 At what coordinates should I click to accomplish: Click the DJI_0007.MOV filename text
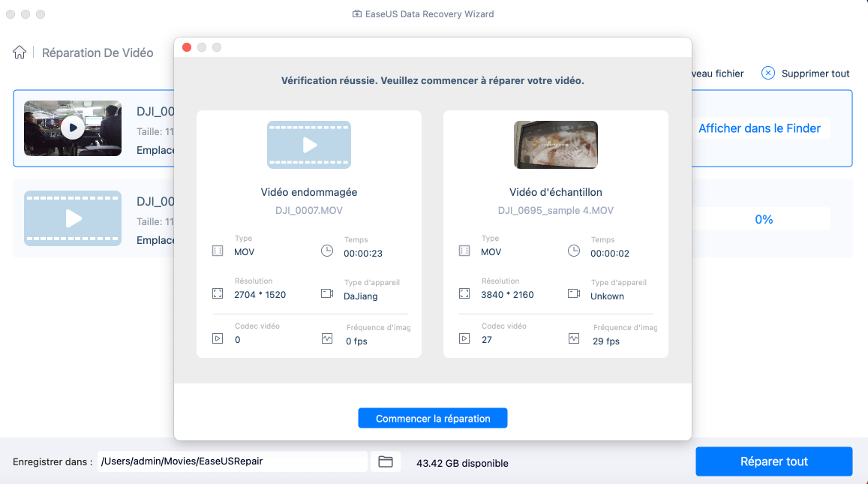[309, 210]
